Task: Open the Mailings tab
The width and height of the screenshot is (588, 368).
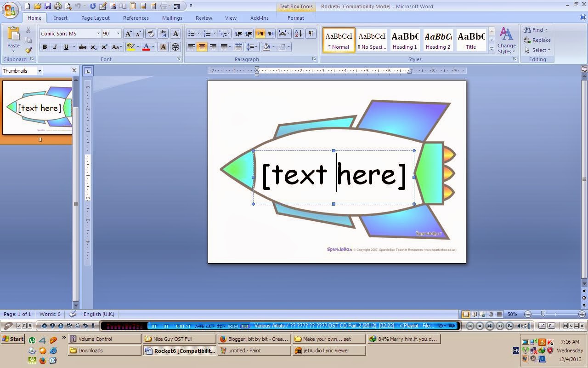Action: coord(172,18)
